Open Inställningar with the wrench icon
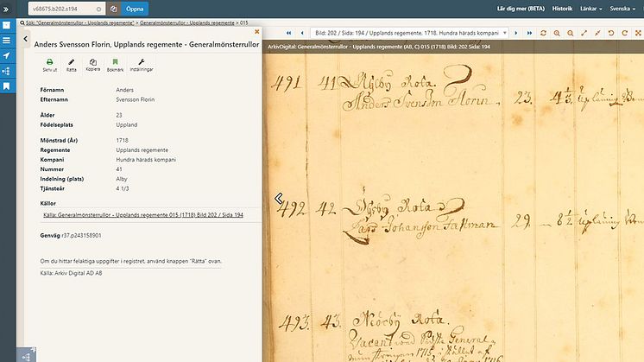The height and width of the screenshot is (362, 644). click(142, 62)
